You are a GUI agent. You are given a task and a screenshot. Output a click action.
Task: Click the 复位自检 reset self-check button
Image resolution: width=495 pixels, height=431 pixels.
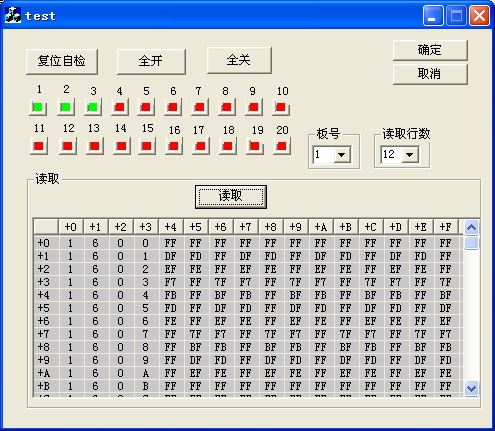coord(62,61)
